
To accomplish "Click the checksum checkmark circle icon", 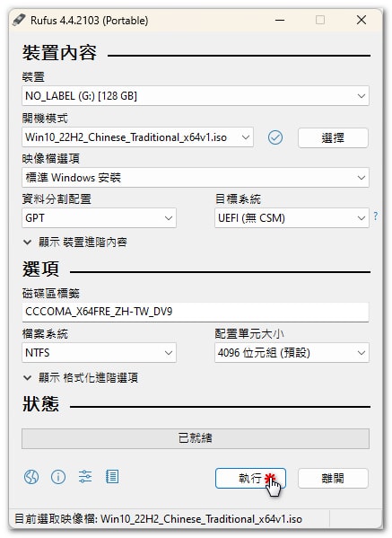I will click(275, 137).
